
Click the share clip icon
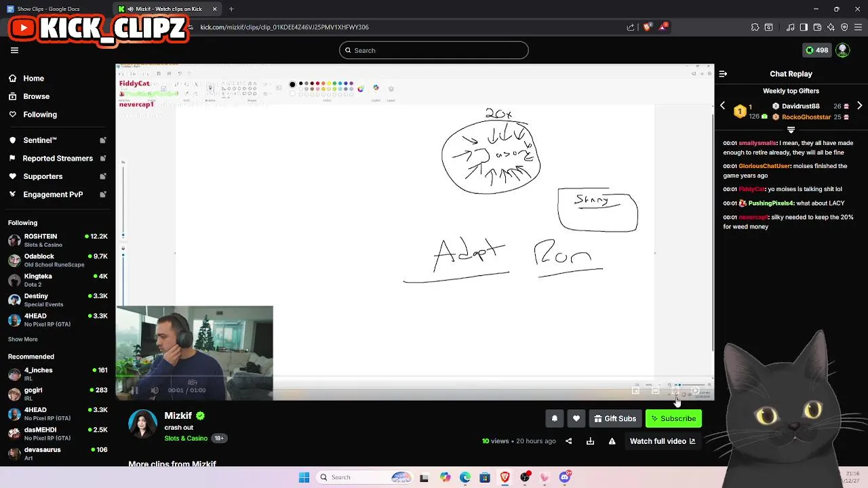click(569, 441)
